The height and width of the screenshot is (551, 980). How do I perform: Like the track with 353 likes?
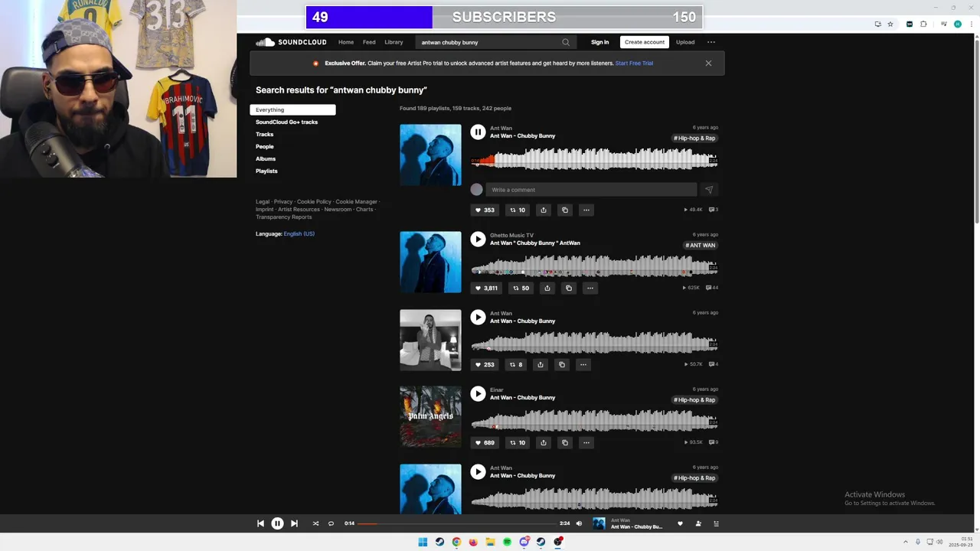click(485, 210)
